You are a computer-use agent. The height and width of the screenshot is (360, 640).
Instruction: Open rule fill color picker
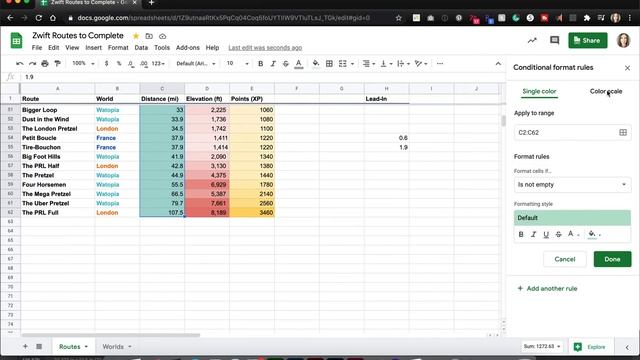[x=594, y=234]
